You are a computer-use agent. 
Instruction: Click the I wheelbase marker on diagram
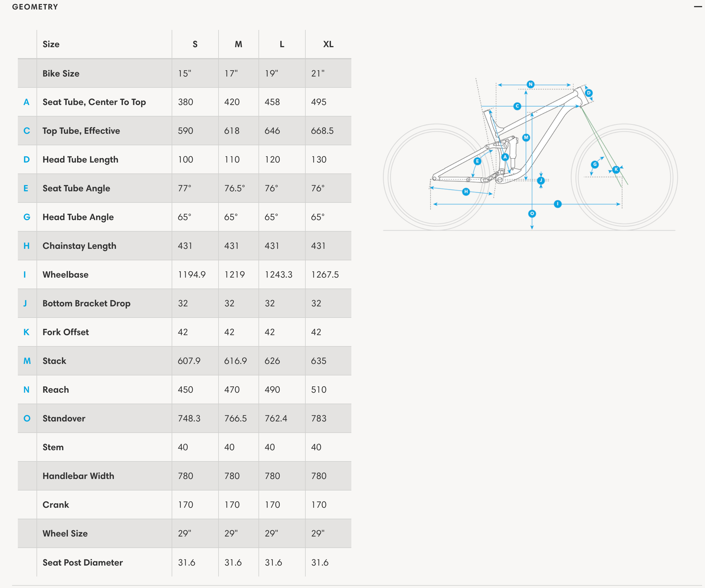click(x=558, y=204)
